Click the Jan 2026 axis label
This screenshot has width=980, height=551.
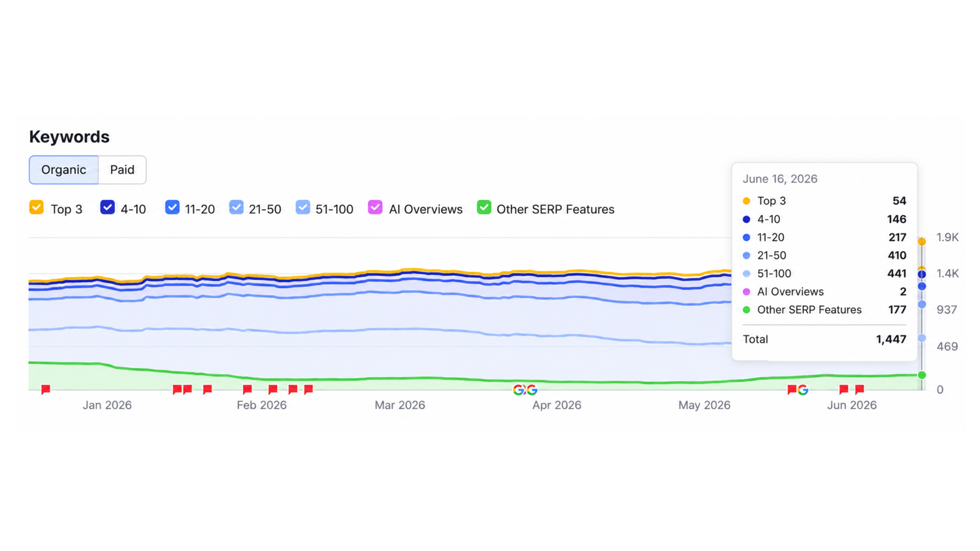tap(107, 405)
